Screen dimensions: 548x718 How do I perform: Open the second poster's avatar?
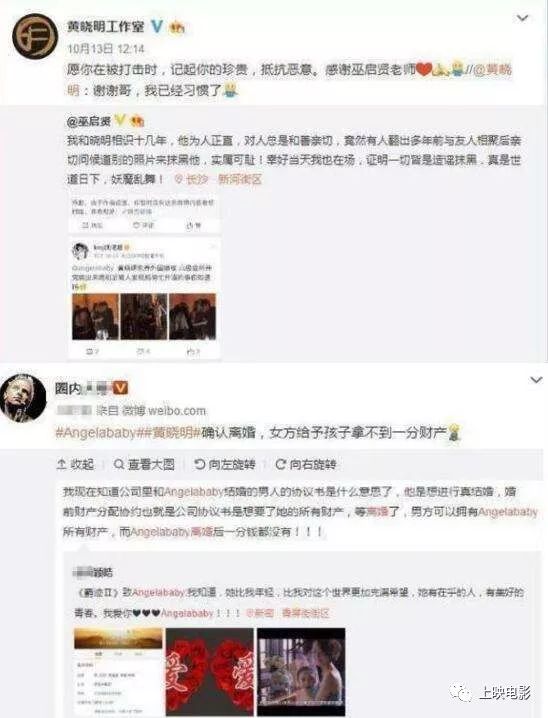(23, 397)
